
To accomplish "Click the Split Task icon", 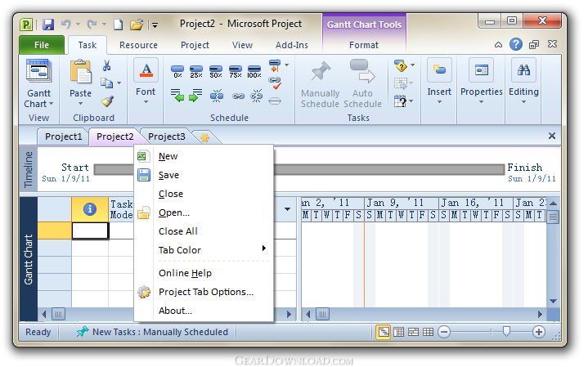I will pyautogui.click(x=217, y=96).
